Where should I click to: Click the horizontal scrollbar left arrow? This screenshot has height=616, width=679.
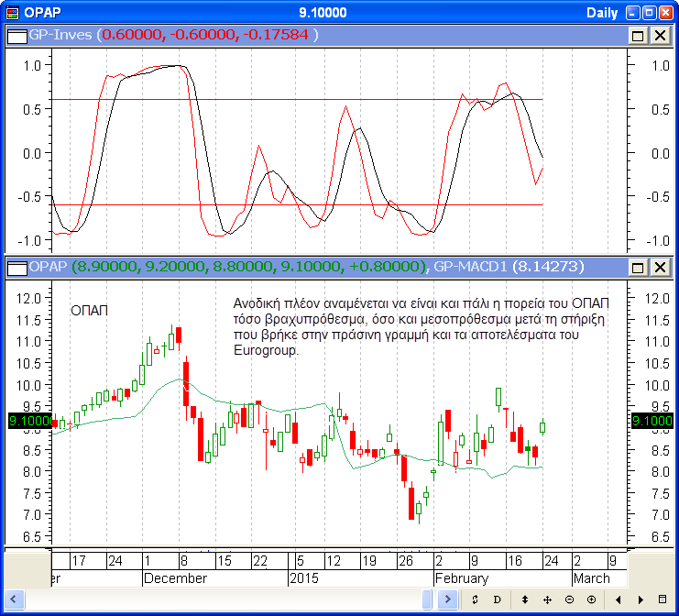point(14,599)
